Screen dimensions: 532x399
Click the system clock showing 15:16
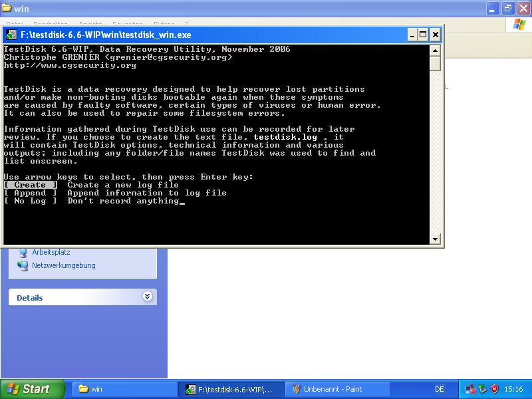click(513, 389)
